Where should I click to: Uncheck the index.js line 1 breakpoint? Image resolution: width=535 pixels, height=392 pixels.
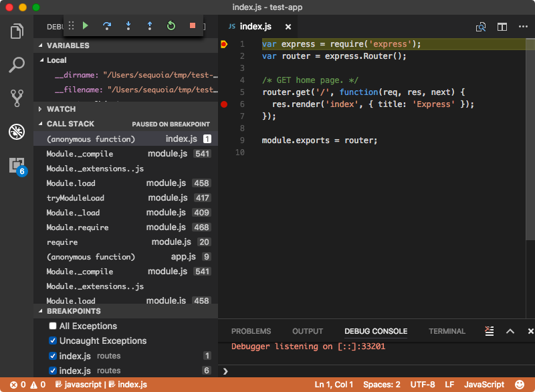(x=53, y=356)
